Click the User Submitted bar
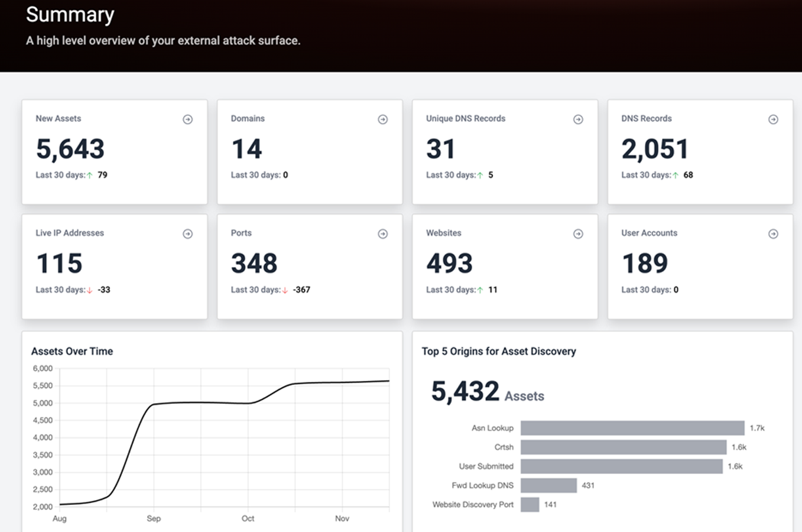This screenshot has height=532, width=802. [621, 466]
